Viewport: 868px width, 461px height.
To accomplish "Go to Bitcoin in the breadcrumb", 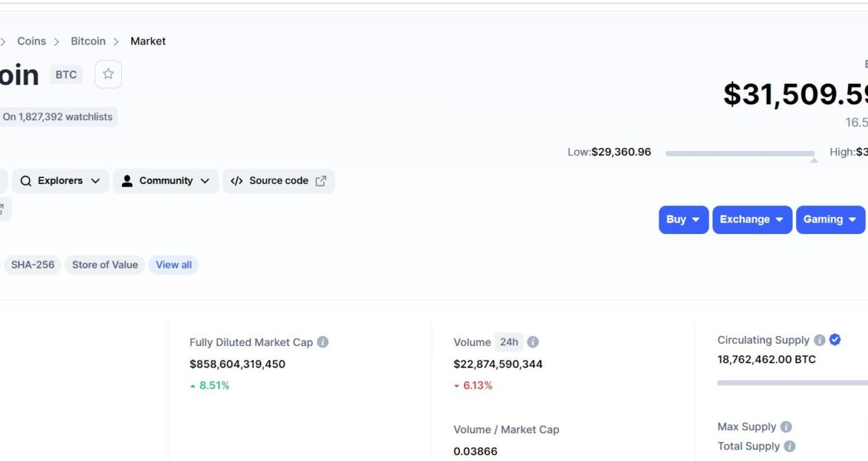I will [88, 41].
